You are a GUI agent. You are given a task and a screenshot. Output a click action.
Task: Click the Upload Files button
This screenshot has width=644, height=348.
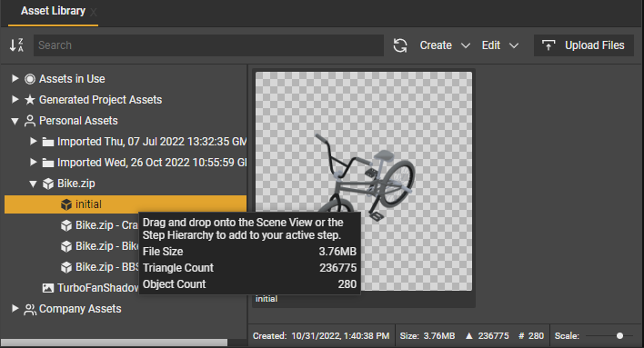click(x=584, y=45)
